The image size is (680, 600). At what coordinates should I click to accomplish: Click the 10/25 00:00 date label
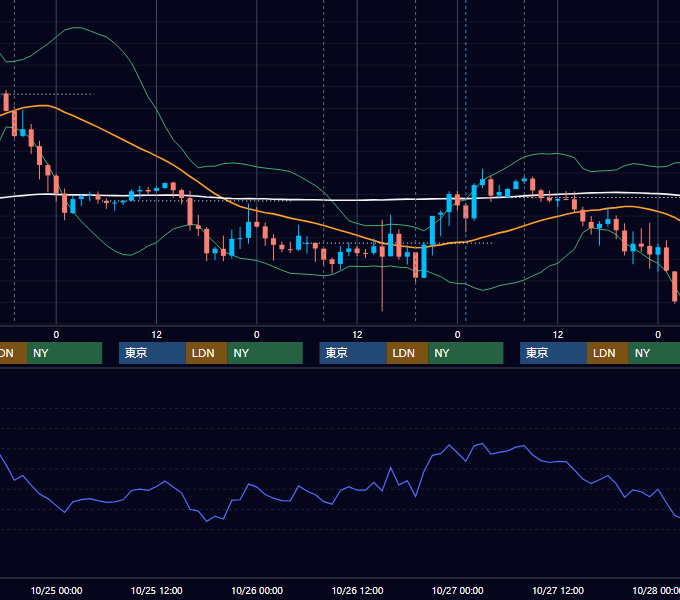tap(56, 590)
